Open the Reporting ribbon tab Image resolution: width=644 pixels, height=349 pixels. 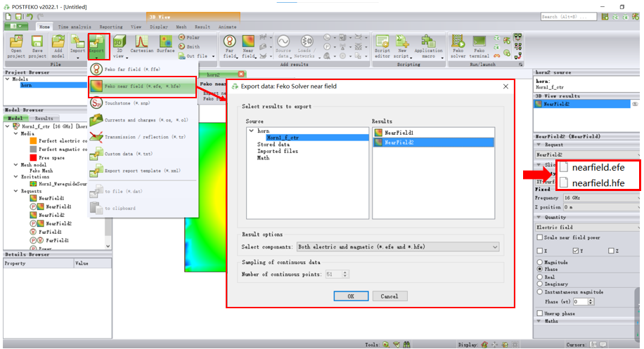point(111,27)
